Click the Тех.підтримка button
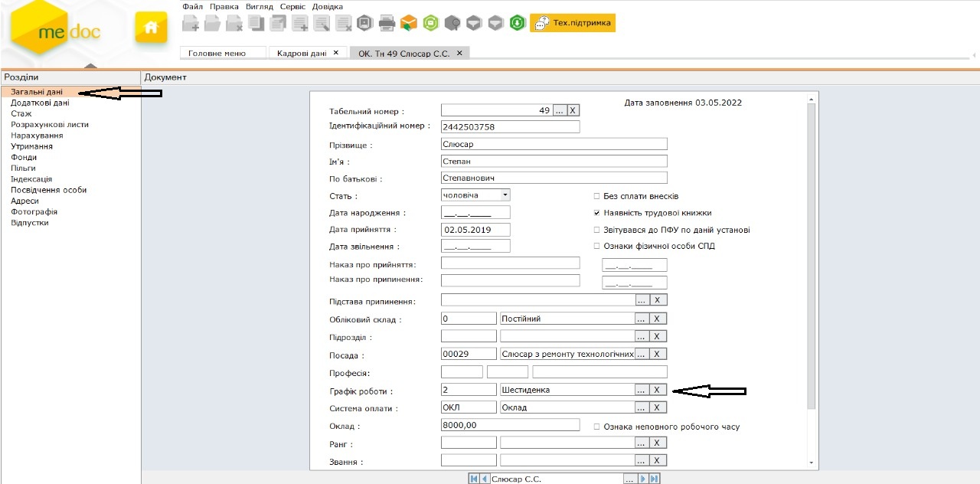 (x=573, y=23)
